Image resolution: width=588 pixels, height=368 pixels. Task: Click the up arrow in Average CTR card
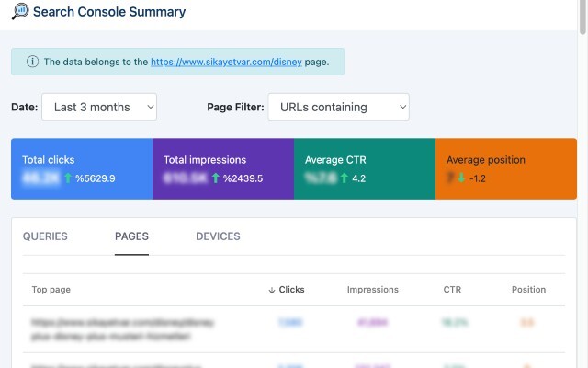(344, 178)
